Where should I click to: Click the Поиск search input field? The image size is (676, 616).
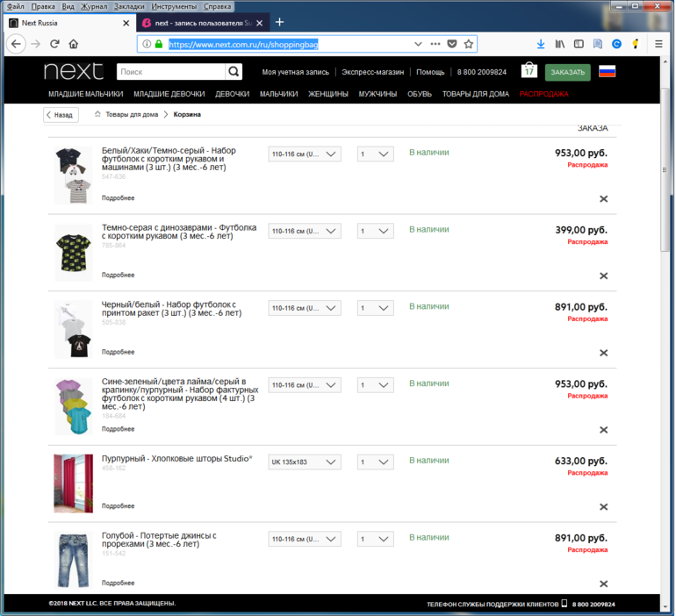(170, 72)
